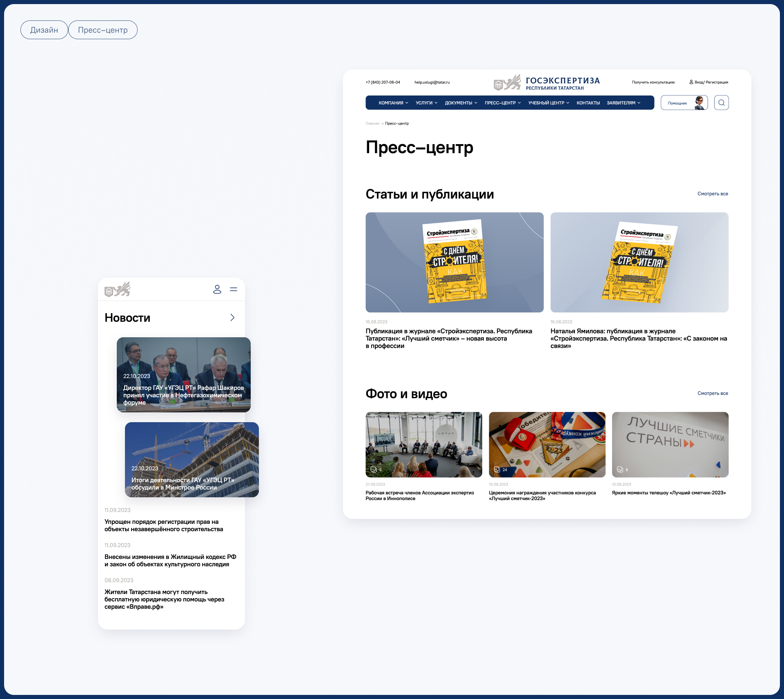Click the mobile user profile icon
Image resolution: width=784 pixels, height=699 pixels.
(x=217, y=289)
